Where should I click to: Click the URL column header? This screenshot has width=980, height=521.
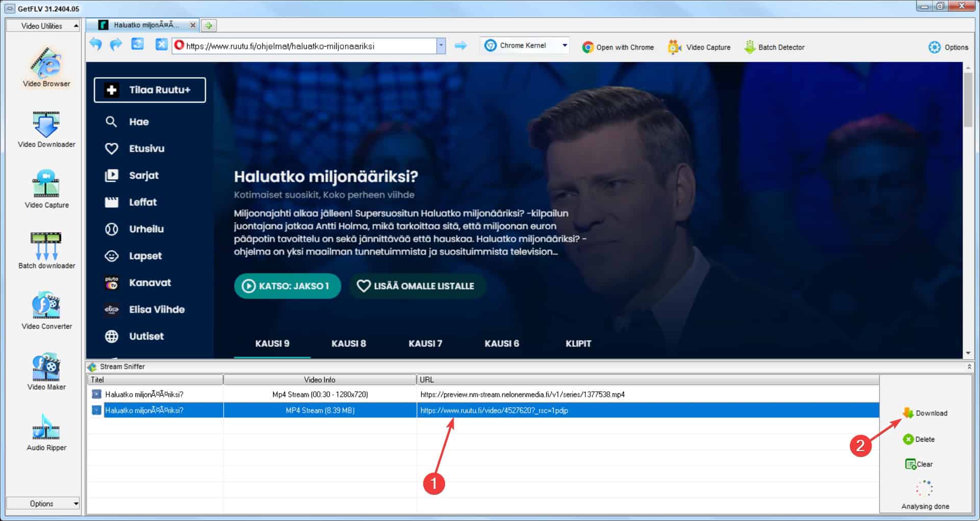[648, 380]
